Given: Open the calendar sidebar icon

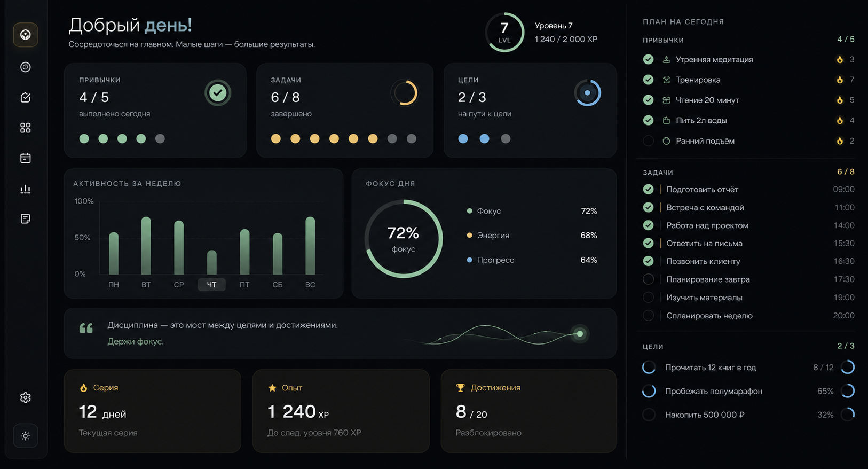Looking at the screenshot, I should point(25,158).
